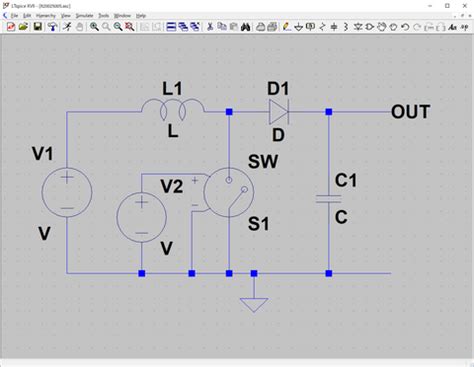Image resolution: width=474 pixels, height=367 pixels.
Task: Click the C1 capacitor label
Action: [346, 180]
